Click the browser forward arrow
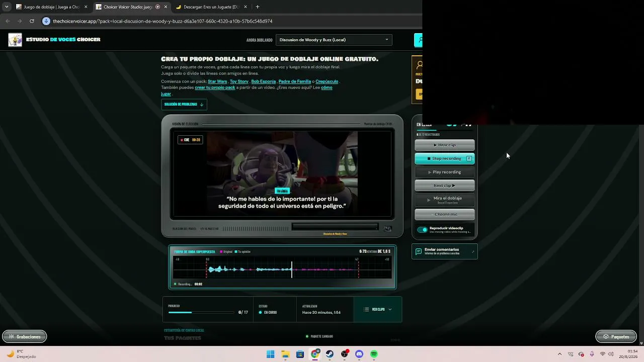 coord(20,21)
